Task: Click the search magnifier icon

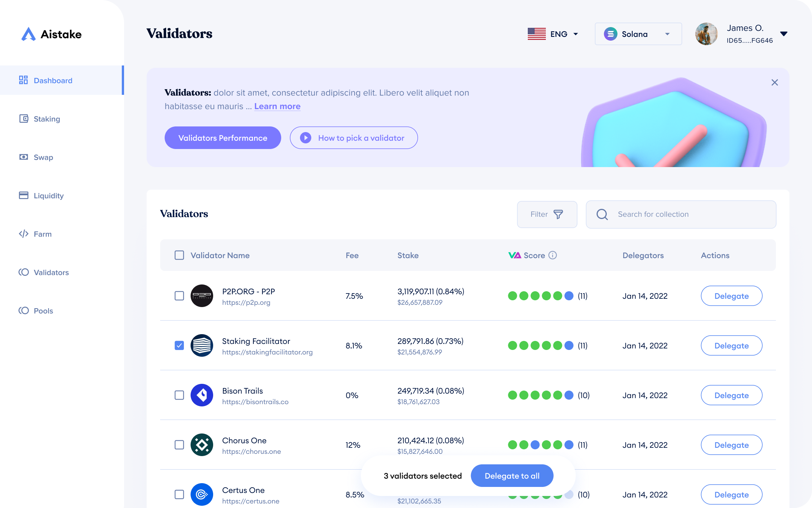Action: [602, 214]
